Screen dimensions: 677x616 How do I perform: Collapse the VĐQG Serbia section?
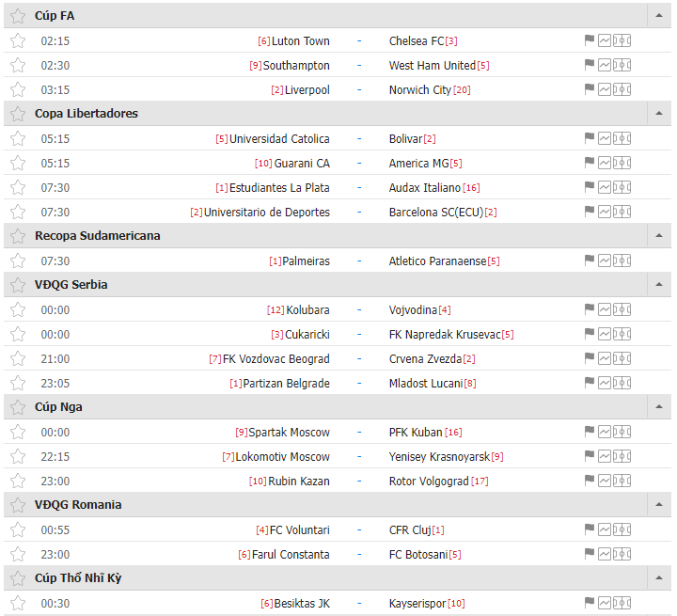(659, 284)
